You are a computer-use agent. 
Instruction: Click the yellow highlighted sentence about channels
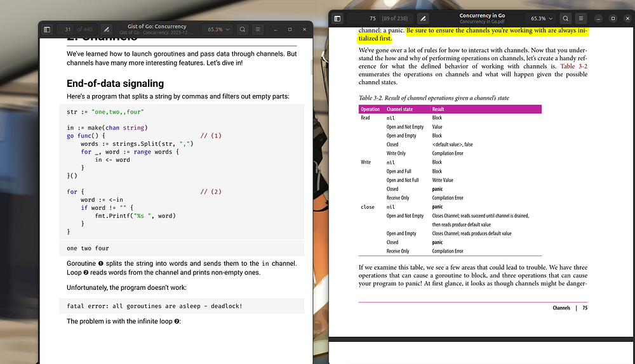pyautogui.click(x=472, y=34)
